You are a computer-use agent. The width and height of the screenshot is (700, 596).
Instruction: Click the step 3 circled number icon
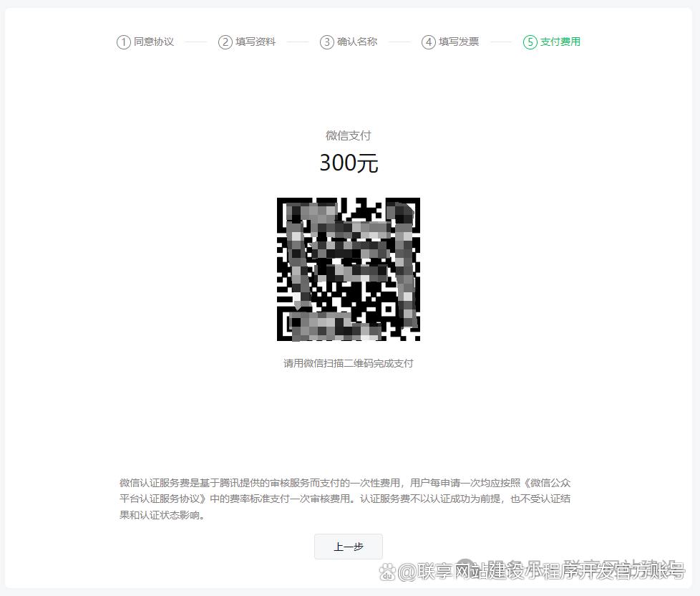pyautogui.click(x=326, y=42)
